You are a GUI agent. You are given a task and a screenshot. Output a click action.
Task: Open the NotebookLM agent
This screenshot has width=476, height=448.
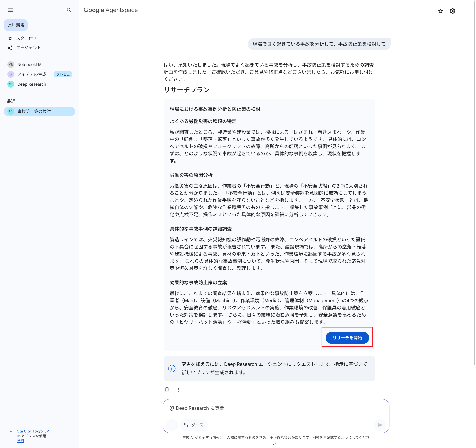point(29,65)
